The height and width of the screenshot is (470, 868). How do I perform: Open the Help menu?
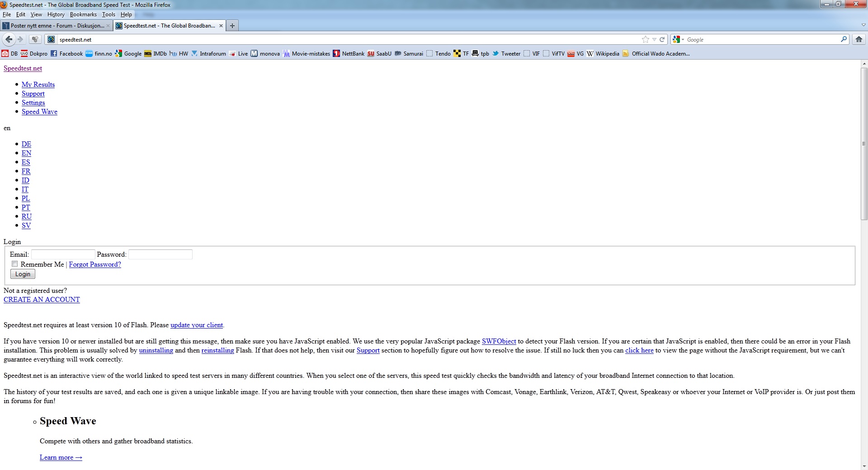[126, 14]
